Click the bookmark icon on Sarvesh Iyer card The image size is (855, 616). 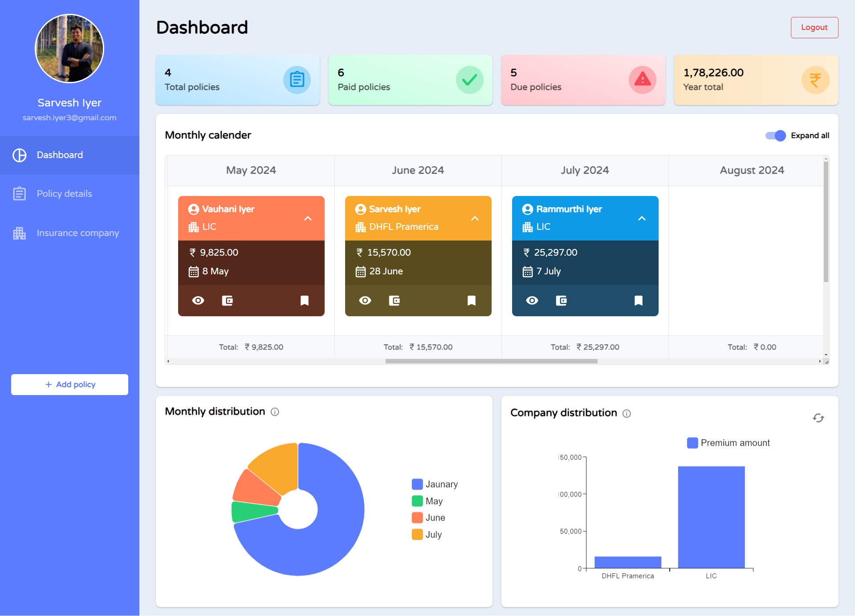coord(472,301)
